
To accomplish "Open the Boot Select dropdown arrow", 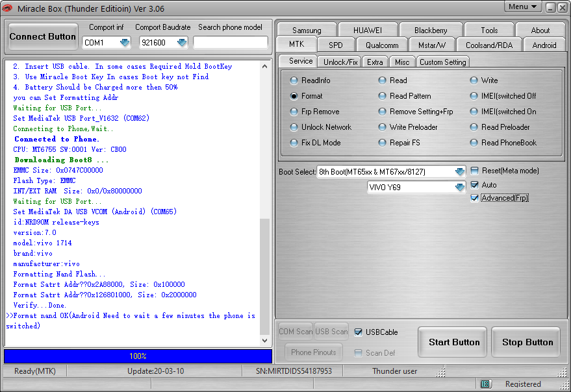I will 459,171.
